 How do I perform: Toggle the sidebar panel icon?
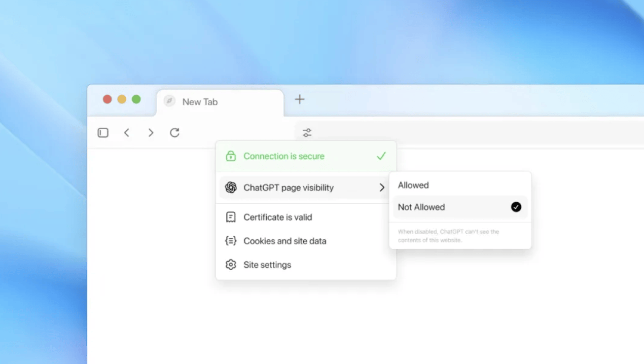(103, 133)
